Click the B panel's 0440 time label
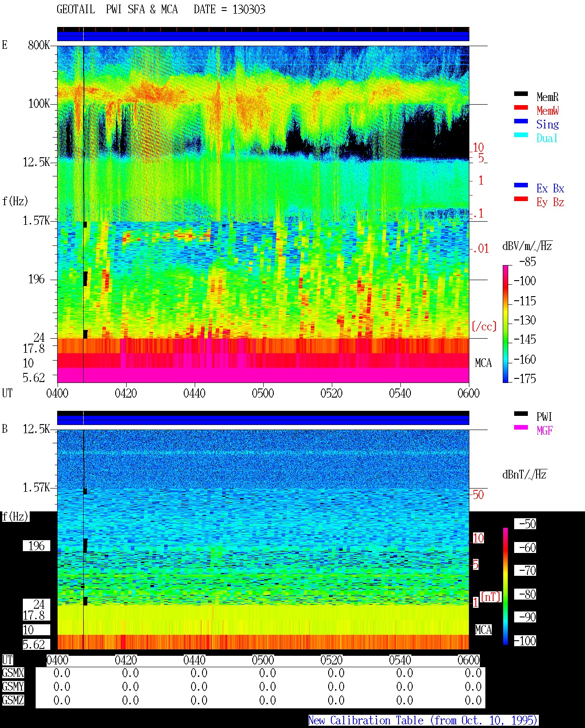Screen dimensions: 585x728 click(194, 660)
